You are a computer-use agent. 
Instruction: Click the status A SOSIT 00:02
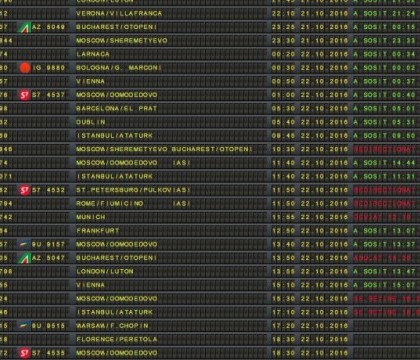point(384,68)
